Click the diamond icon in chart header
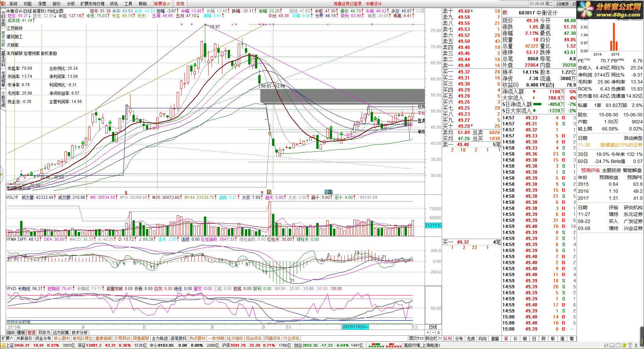The height and width of the screenshot is (349, 644). click(x=418, y=11)
